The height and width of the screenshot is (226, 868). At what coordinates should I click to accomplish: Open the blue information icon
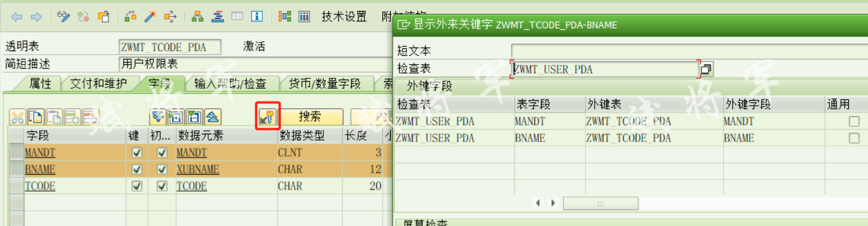[x=256, y=17]
